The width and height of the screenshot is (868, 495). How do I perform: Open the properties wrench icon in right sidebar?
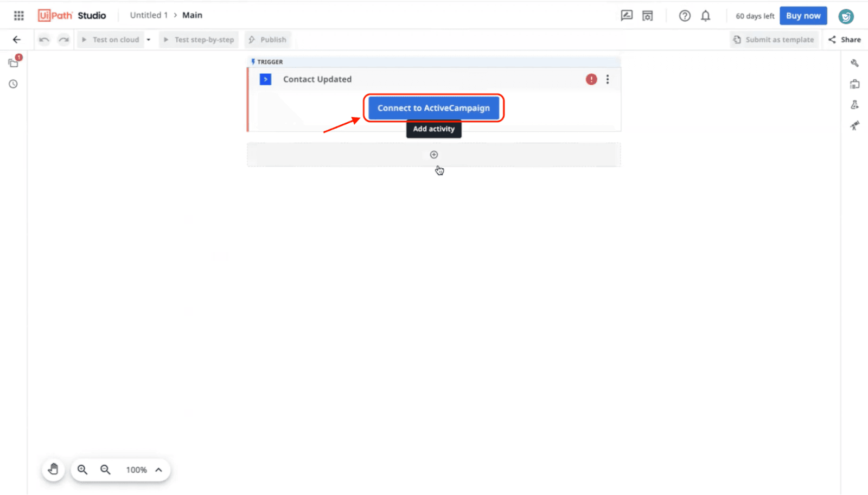pos(854,63)
